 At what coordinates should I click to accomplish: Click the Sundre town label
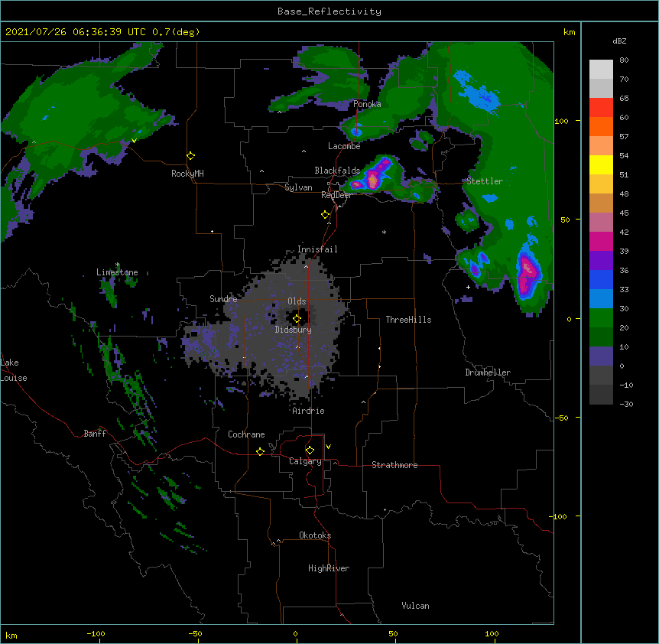(x=223, y=299)
